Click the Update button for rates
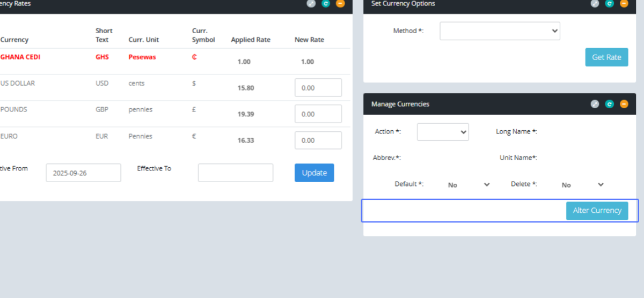 pyautogui.click(x=314, y=173)
